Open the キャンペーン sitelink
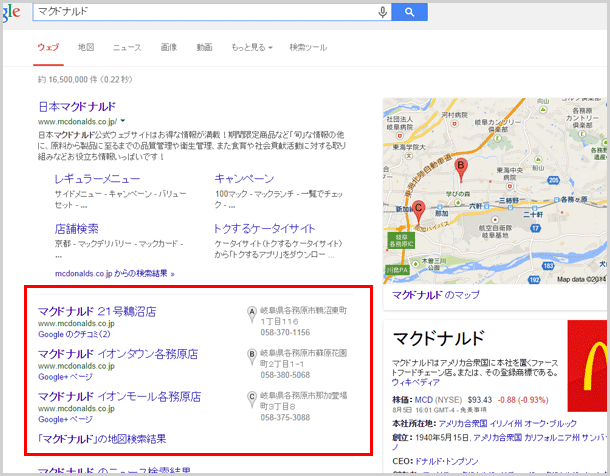Image resolution: width=610 pixels, height=476 pixels. tap(244, 178)
